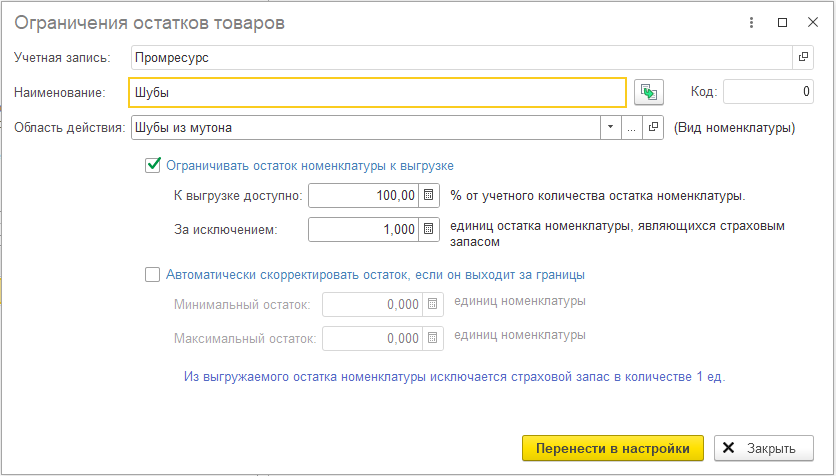Viewport: 836px width, 476px height.
Task: Uncheck Ограничивать остаток номенклатуры к выгрузке
Action: [153, 165]
